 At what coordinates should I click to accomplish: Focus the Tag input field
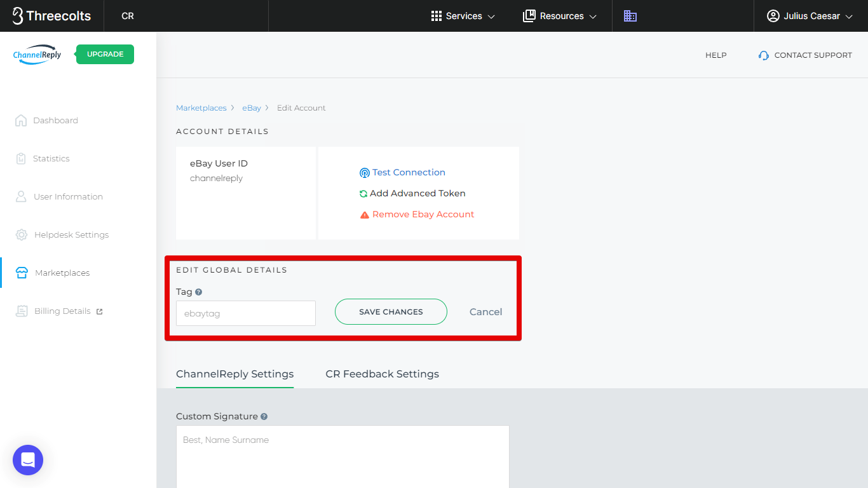[246, 313]
